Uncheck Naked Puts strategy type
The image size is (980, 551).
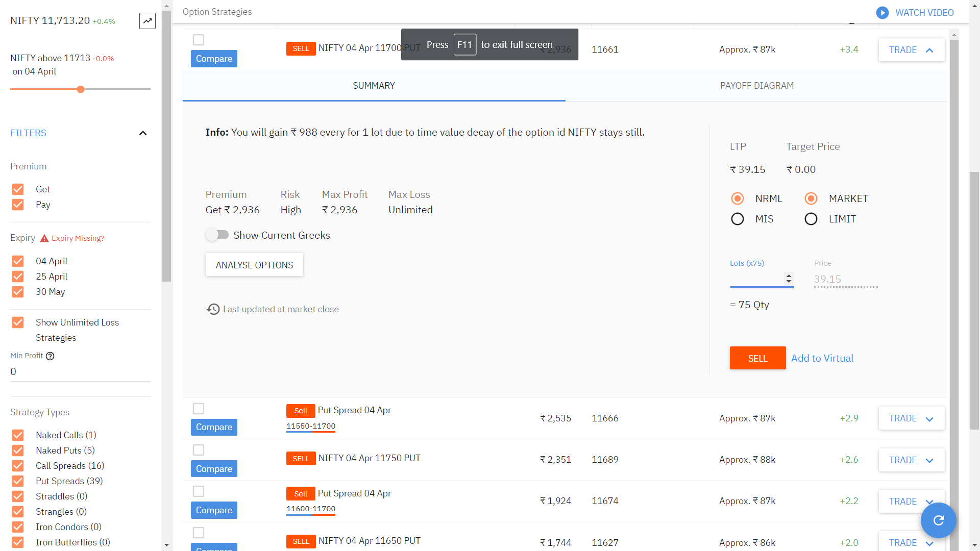18,450
